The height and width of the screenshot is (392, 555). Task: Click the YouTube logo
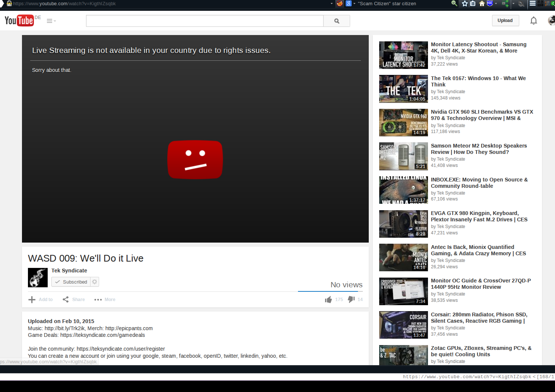pyautogui.click(x=19, y=20)
